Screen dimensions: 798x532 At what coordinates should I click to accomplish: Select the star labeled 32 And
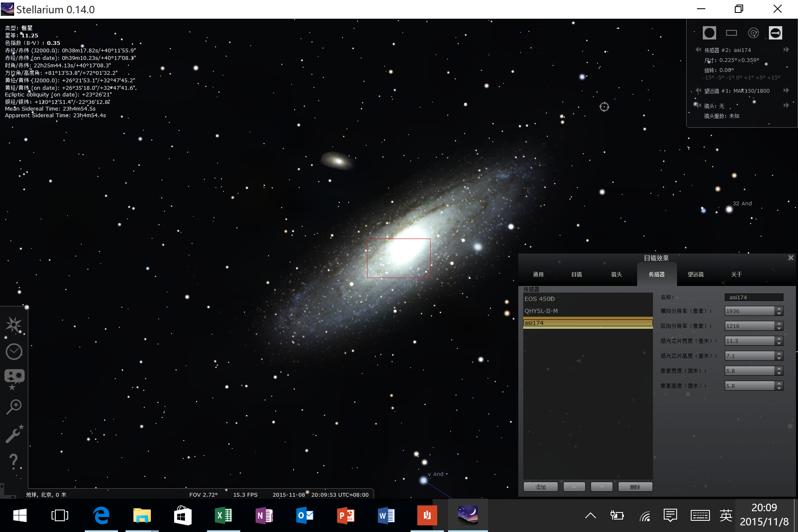729,209
